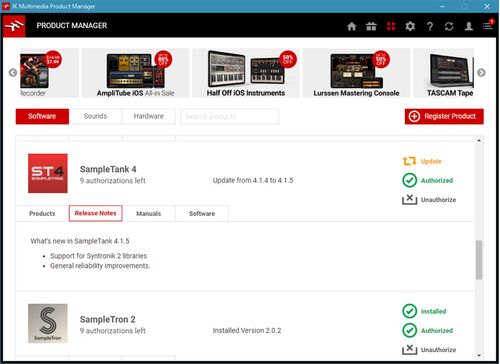
Task: Open the notifications list icon with badge
Action: tap(488, 25)
